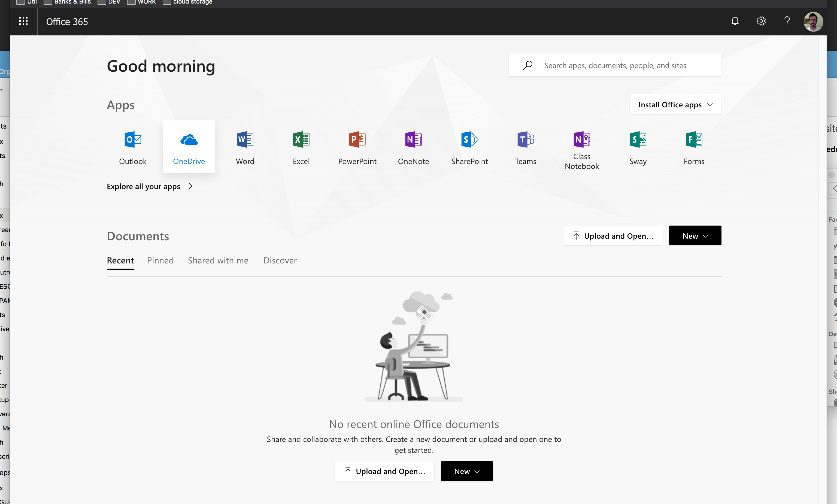The height and width of the screenshot is (504, 837).
Task: Open the app launcher waffle icon
Action: click(x=23, y=22)
